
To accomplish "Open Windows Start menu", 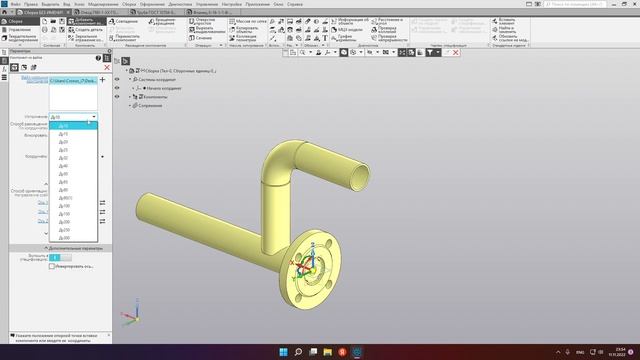I will pos(283,352).
